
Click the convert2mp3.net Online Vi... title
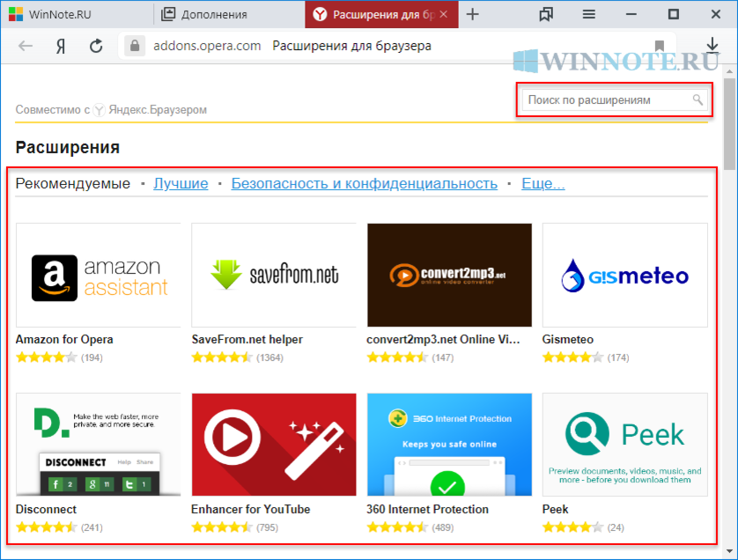443,339
